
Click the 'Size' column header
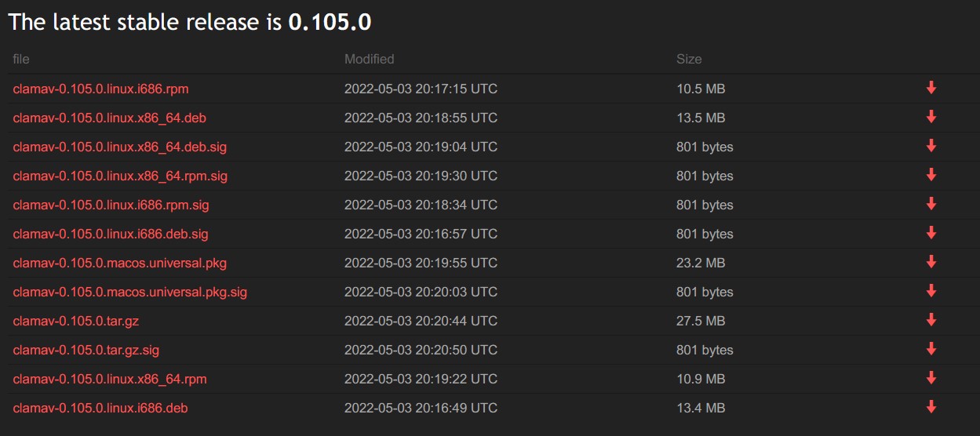coord(689,59)
